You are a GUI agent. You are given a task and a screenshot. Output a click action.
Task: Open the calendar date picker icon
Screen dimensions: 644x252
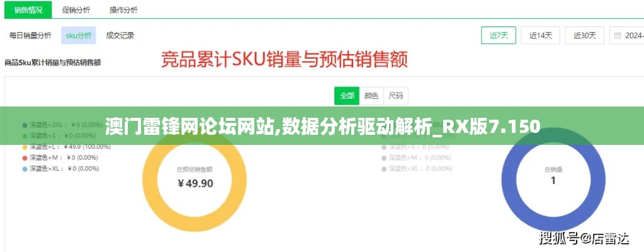click(x=618, y=36)
